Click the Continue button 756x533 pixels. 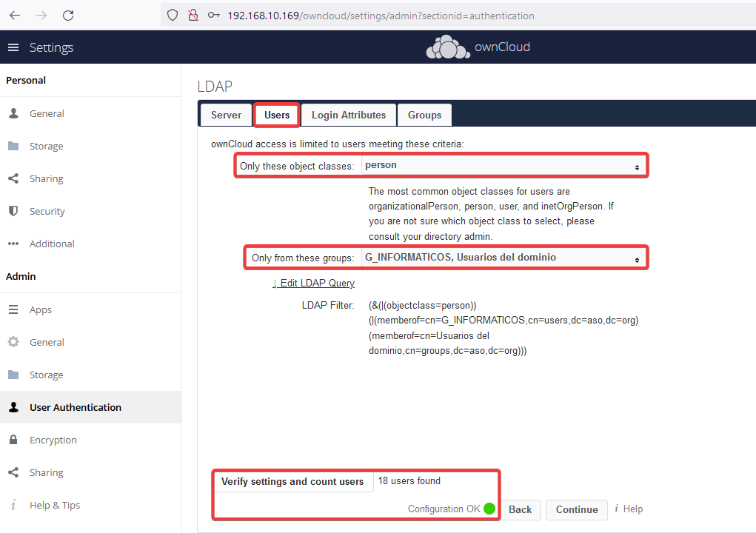576,509
